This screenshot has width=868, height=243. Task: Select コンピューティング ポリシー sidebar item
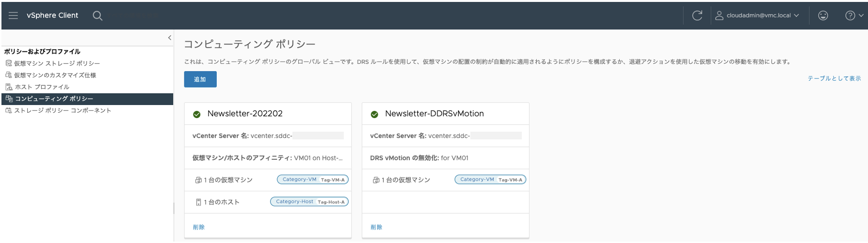[x=54, y=99]
